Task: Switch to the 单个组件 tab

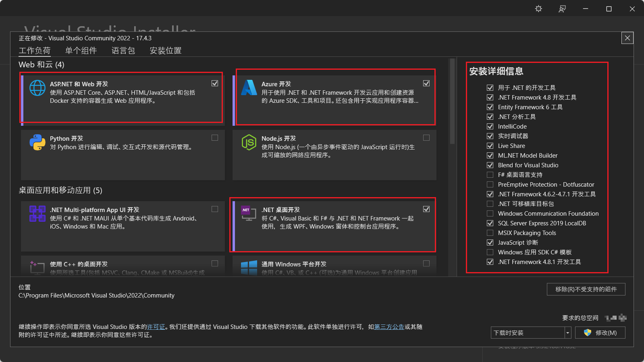Action: (x=81, y=50)
